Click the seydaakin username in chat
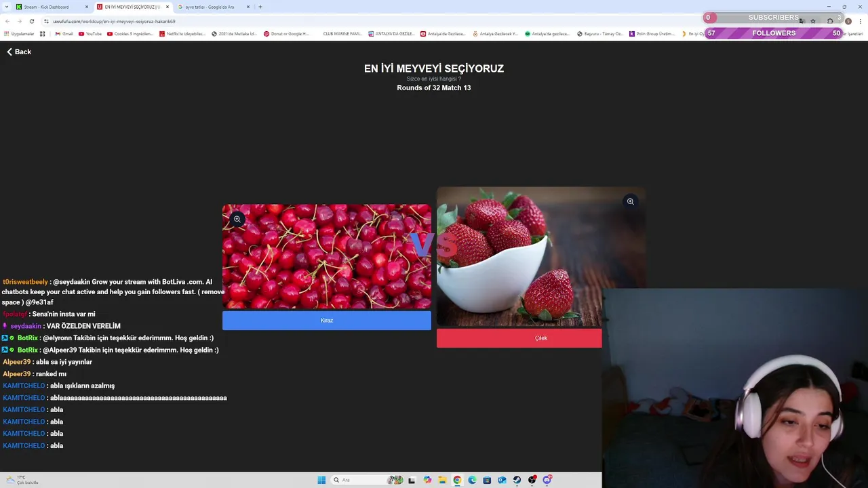 [26, 326]
